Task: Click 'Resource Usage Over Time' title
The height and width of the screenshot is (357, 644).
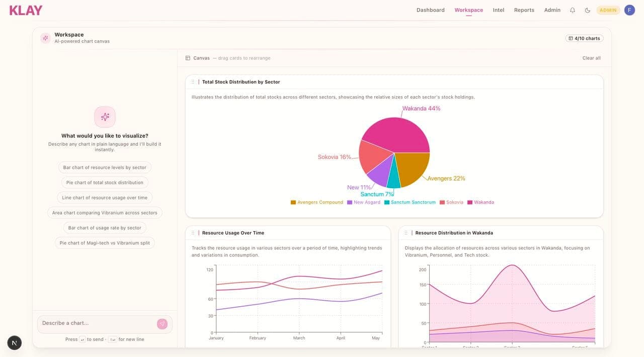Action: coord(233,233)
